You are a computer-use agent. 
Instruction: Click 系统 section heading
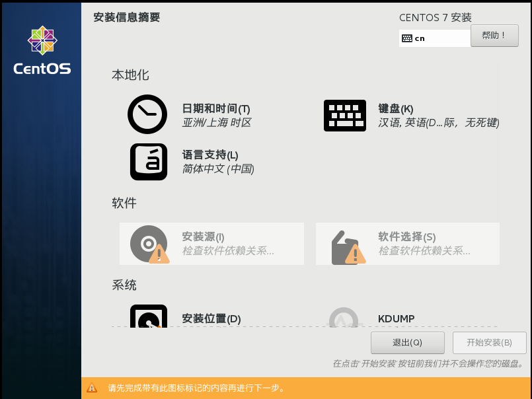point(124,285)
